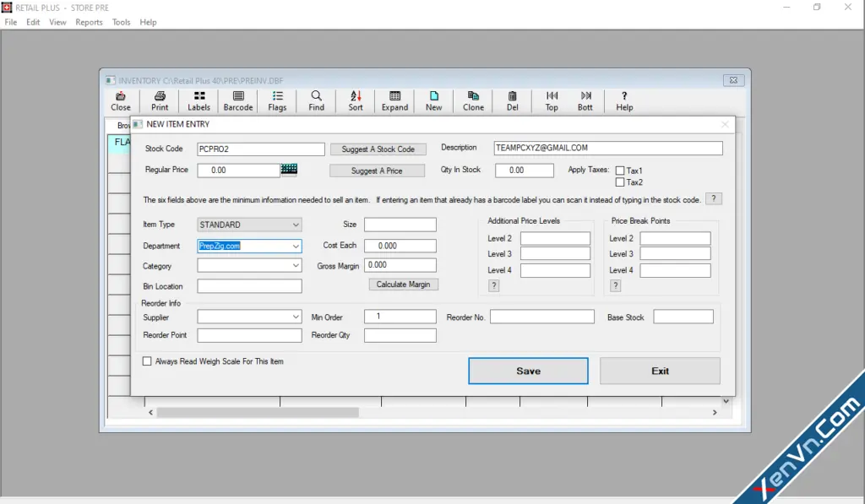Viewport: 865px width, 504px height.
Task: Click the Reorder Point field
Action: tap(249, 335)
